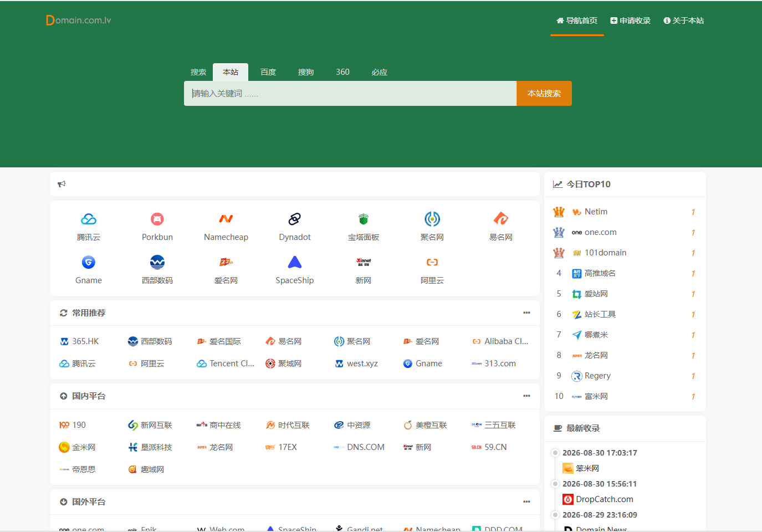Open the 美橙互联 link
The image size is (762, 532).
coord(425,425)
